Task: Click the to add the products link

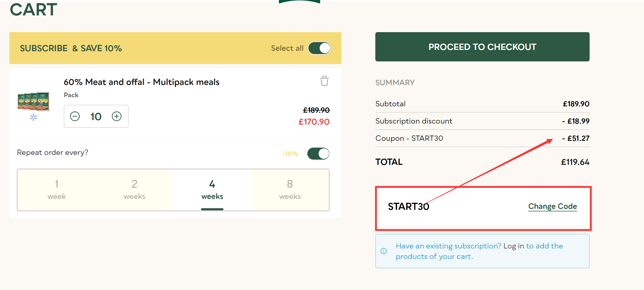Action: point(544,246)
